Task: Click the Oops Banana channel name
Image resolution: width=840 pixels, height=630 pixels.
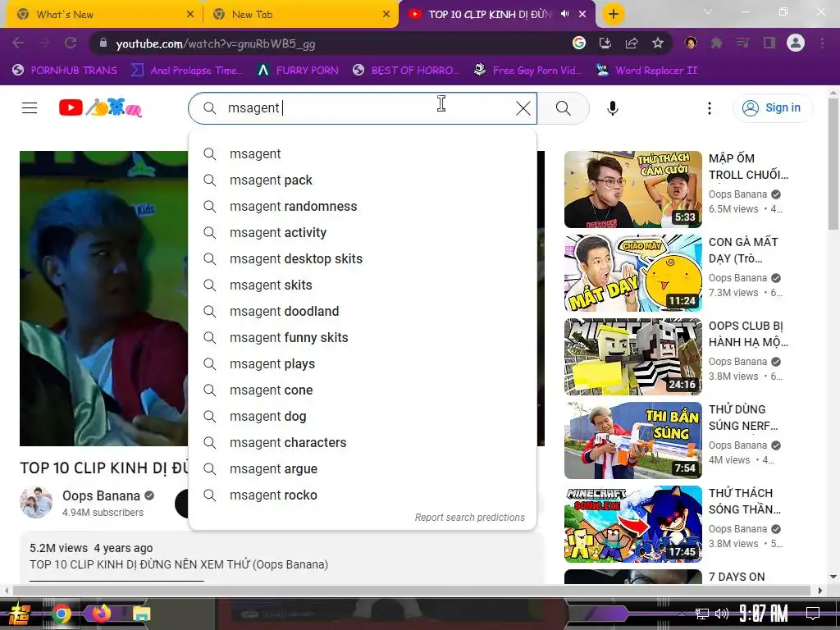Action: click(x=101, y=495)
